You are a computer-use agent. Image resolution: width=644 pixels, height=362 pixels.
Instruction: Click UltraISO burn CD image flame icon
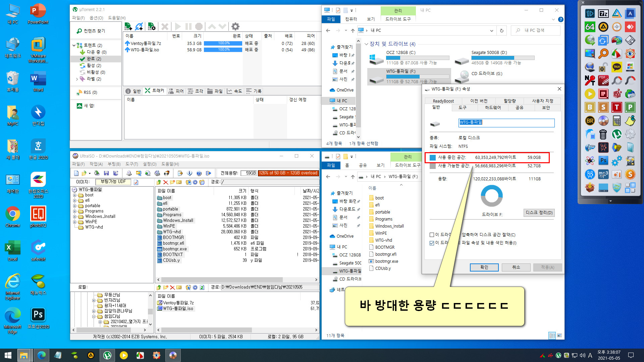pyautogui.click(x=167, y=173)
